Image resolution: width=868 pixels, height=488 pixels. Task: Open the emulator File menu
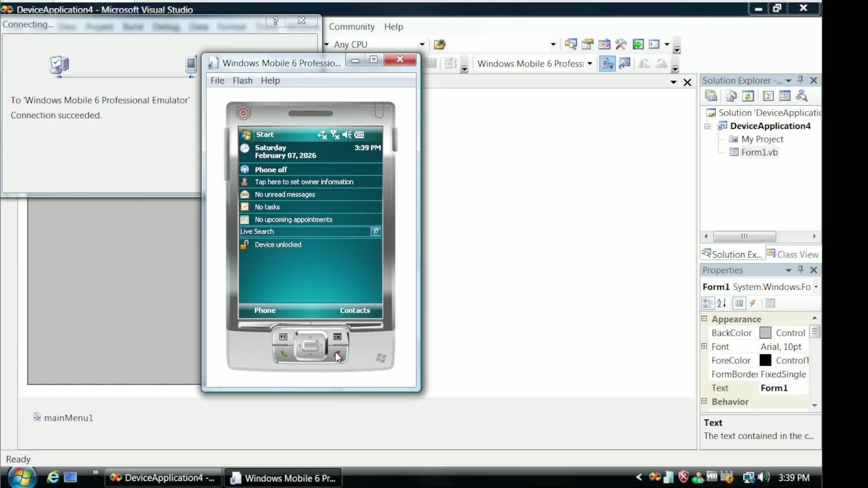(217, 80)
